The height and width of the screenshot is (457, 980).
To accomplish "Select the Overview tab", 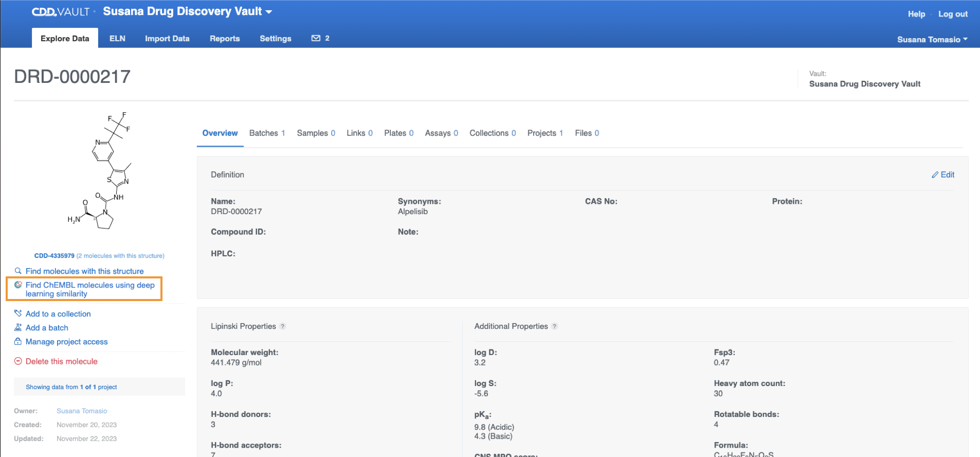I will [x=220, y=133].
